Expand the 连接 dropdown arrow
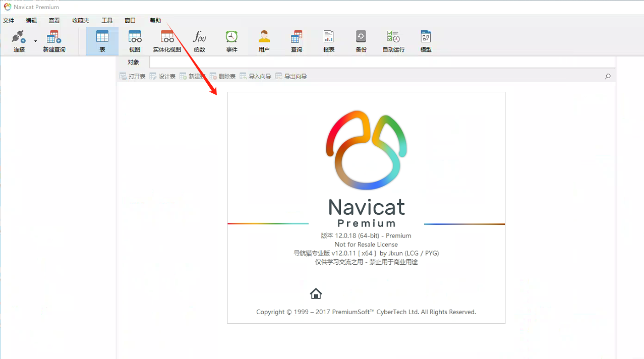The height and width of the screenshot is (359, 644). [x=35, y=41]
